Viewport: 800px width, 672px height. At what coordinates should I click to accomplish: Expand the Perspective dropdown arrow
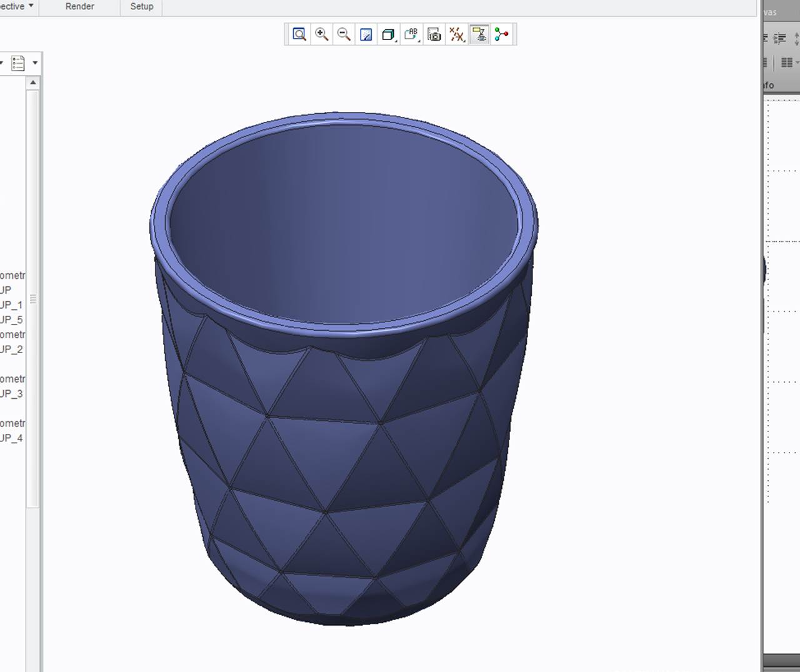coord(31,6)
